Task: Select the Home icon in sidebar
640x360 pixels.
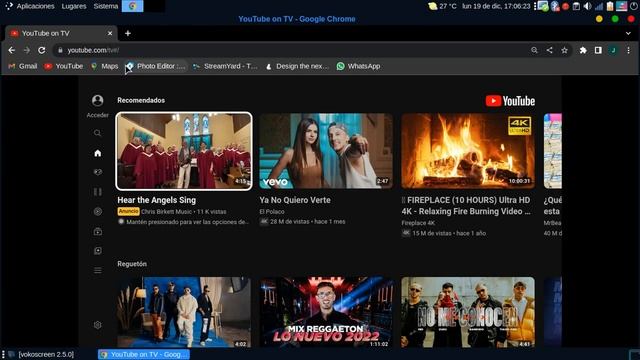Action: coord(98,153)
